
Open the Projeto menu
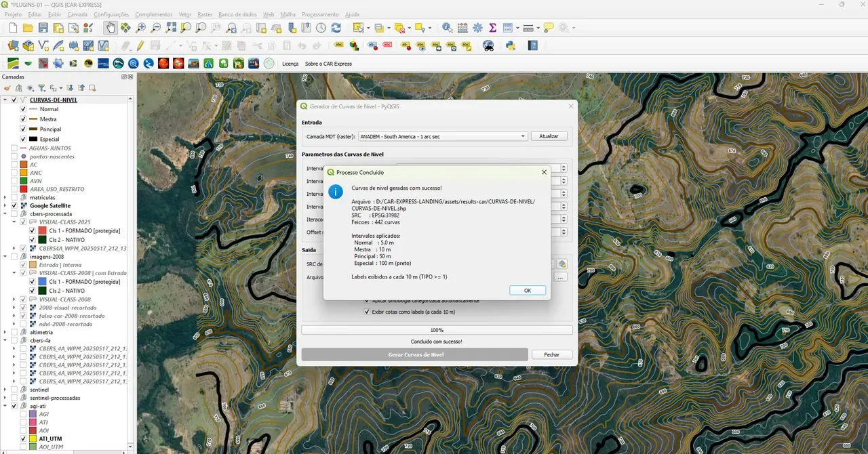[x=13, y=14]
